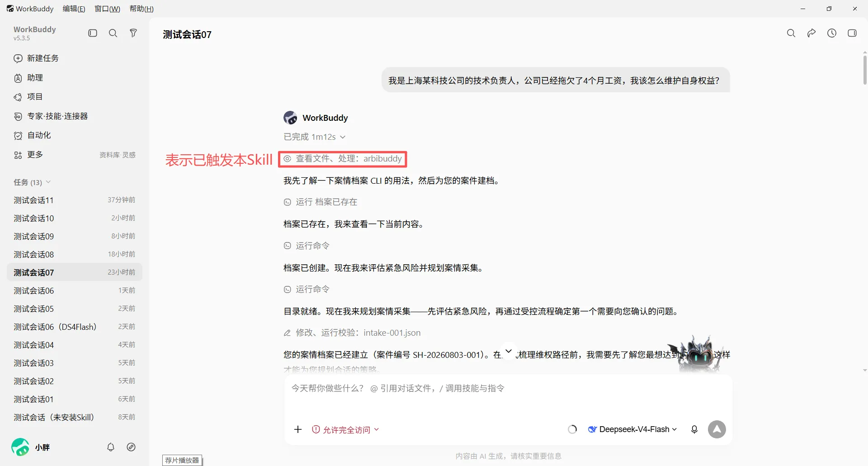Click into the message input field
The height and width of the screenshot is (466, 868).
[x=508, y=388]
